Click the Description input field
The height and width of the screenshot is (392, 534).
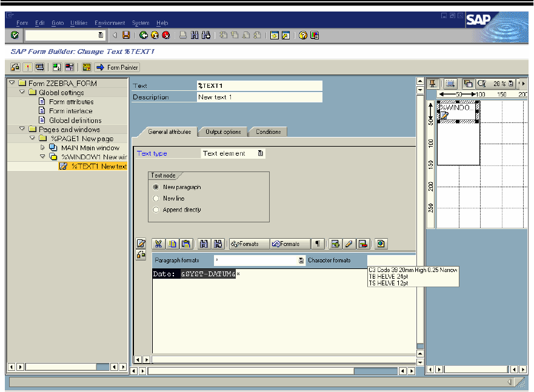click(x=259, y=97)
